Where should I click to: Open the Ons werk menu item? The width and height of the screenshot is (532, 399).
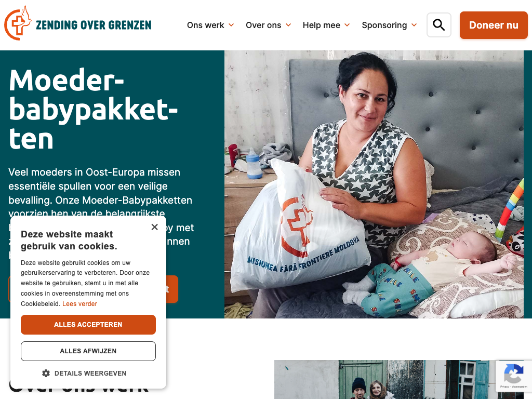205,25
